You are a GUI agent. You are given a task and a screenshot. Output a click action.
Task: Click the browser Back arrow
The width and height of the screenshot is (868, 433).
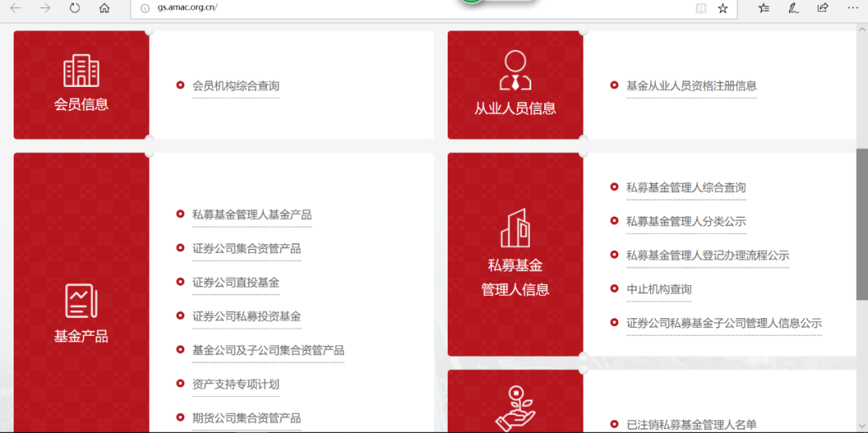pos(15,8)
